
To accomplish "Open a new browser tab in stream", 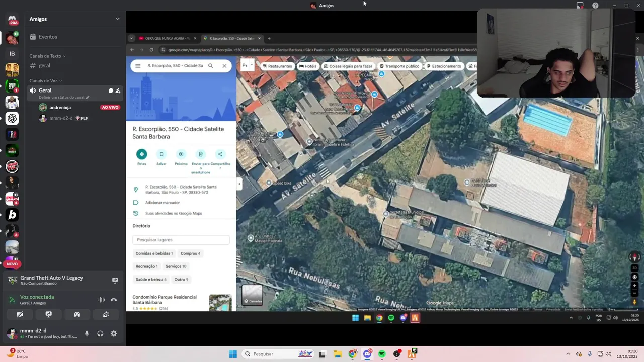I will pyautogui.click(x=269, y=38).
